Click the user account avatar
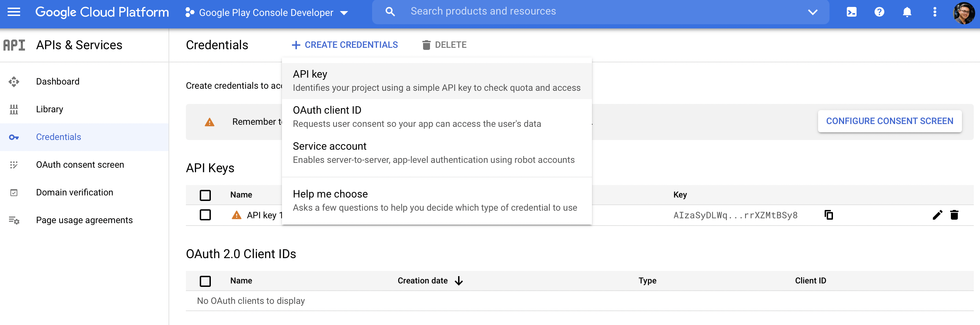The height and width of the screenshot is (325, 980). point(964,13)
